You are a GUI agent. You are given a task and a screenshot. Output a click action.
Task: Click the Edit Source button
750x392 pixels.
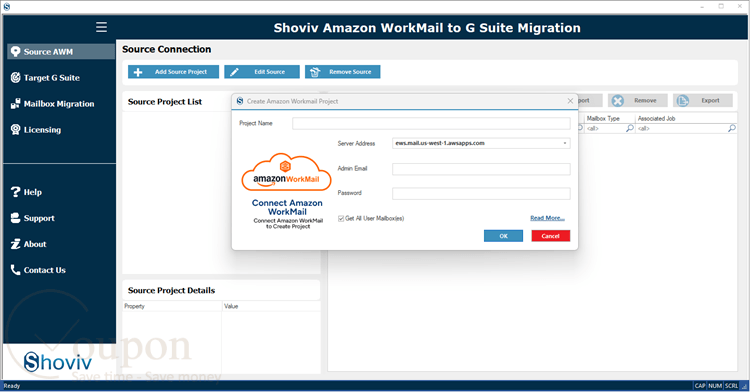(x=262, y=72)
